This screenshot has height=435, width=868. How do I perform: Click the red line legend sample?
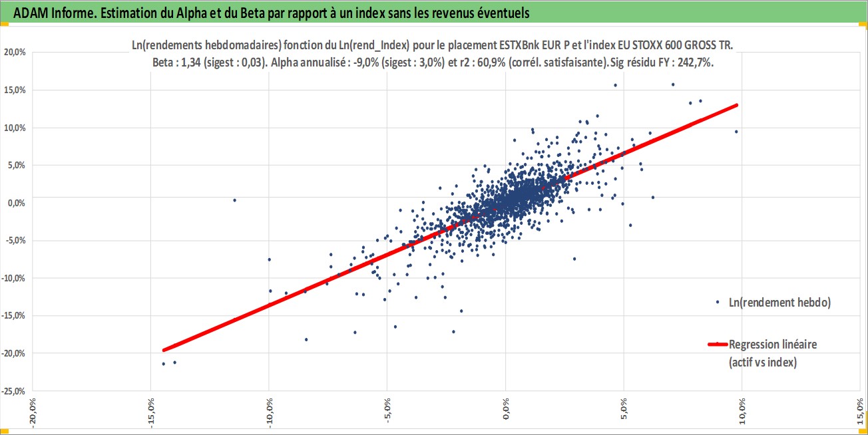click(x=718, y=345)
